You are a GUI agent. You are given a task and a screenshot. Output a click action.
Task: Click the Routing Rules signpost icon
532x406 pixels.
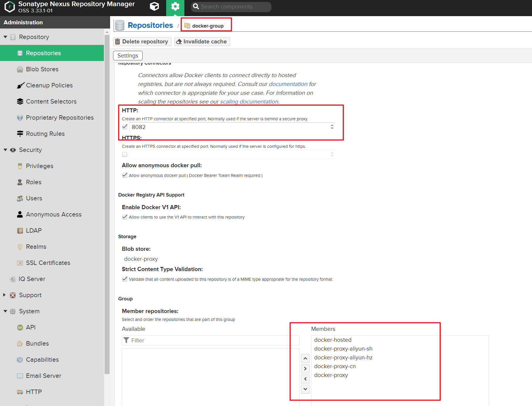[x=20, y=134]
